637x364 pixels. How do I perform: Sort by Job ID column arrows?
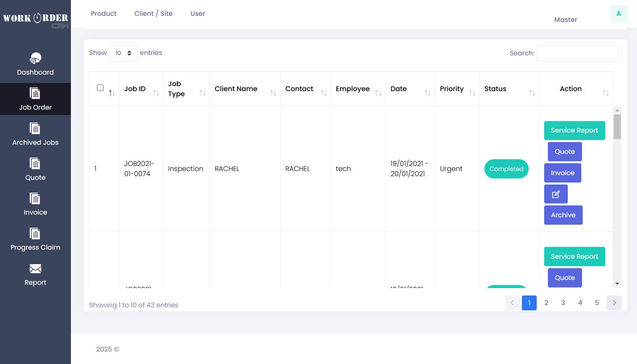pyautogui.click(x=156, y=93)
